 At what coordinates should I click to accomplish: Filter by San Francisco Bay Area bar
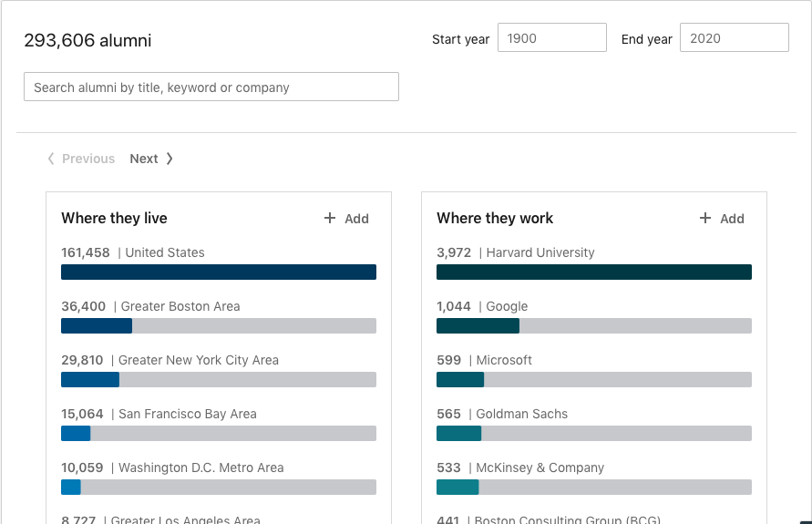(219, 434)
